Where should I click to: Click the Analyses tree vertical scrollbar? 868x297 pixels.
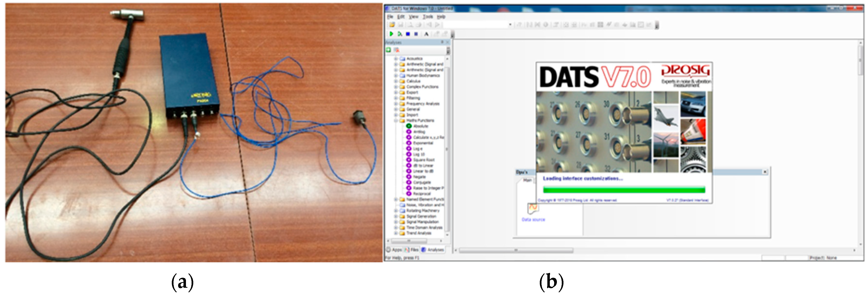click(x=448, y=150)
